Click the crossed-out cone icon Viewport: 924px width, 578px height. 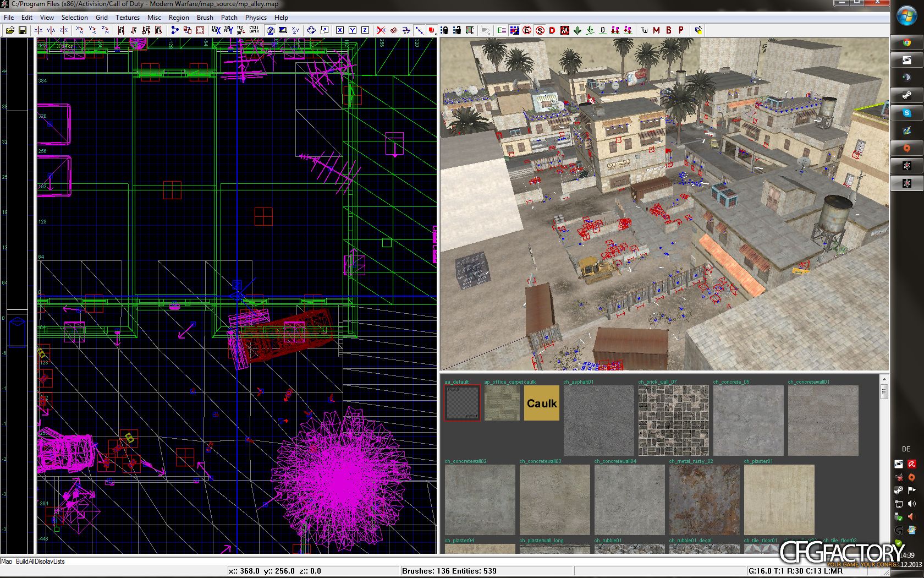click(381, 30)
